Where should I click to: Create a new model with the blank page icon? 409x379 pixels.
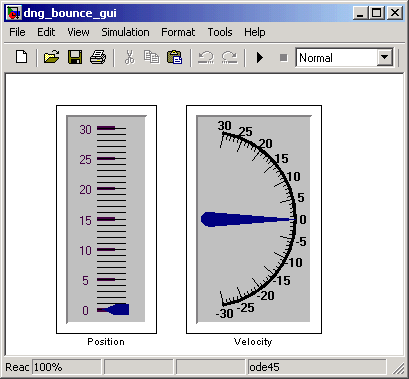[x=22, y=57]
